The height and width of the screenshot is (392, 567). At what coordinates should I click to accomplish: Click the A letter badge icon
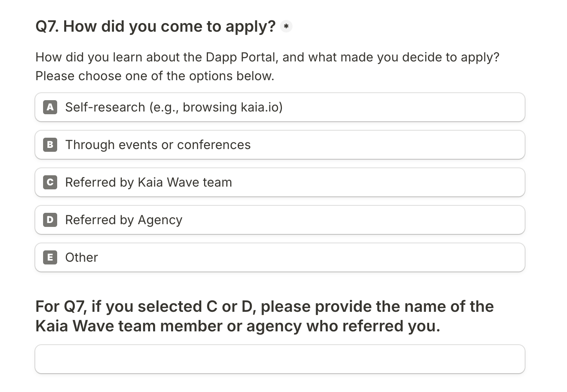click(50, 107)
